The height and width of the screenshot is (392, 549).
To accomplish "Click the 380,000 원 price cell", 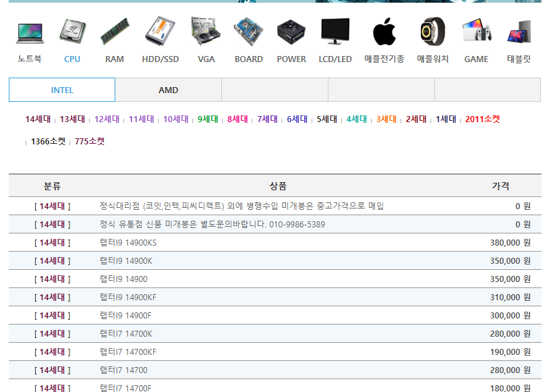I will pyautogui.click(x=510, y=243).
